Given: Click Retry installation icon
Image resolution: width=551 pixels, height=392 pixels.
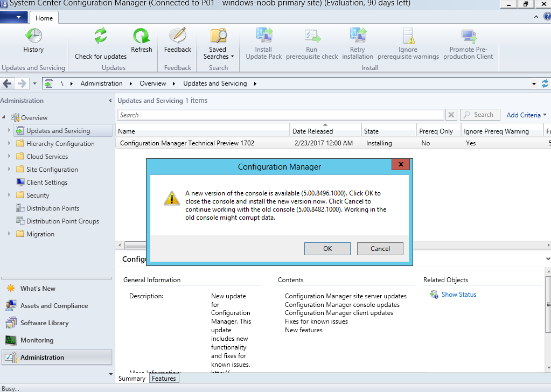Looking at the screenshot, I should [358, 36].
